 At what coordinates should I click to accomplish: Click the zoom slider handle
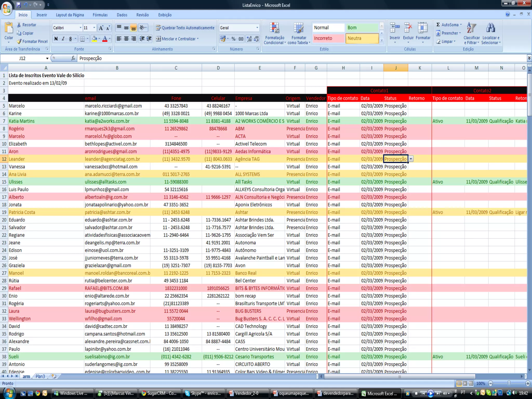pos(509,383)
